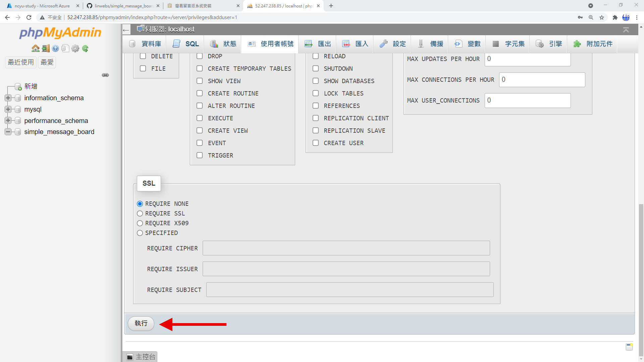
Task: Click the log out door icon
Action: [x=46, y=49]
